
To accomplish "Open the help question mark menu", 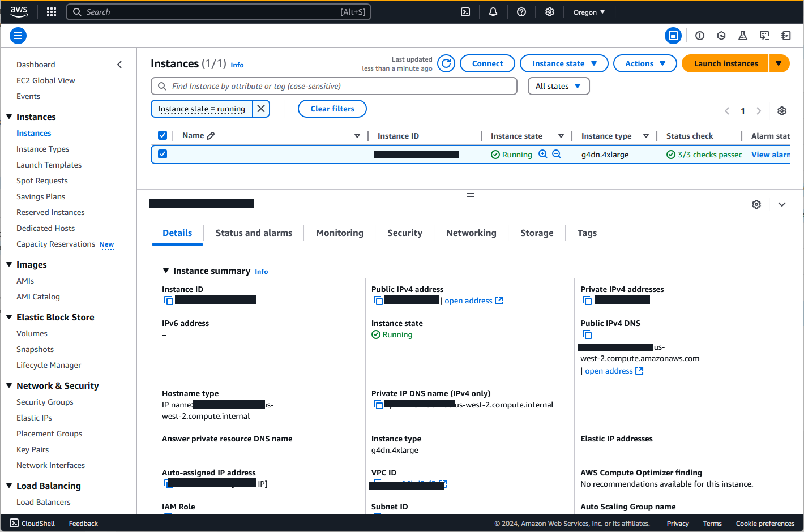I will click(521, 12).
